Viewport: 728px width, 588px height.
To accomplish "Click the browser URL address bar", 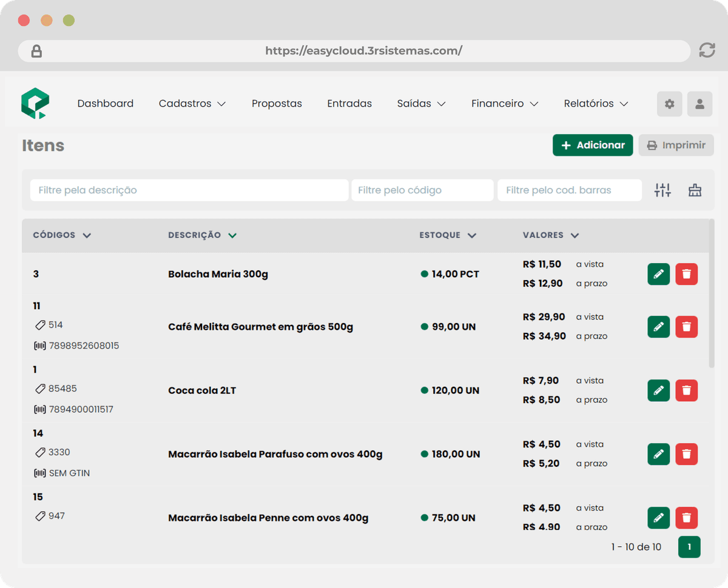I will click(x=354, y=51).
